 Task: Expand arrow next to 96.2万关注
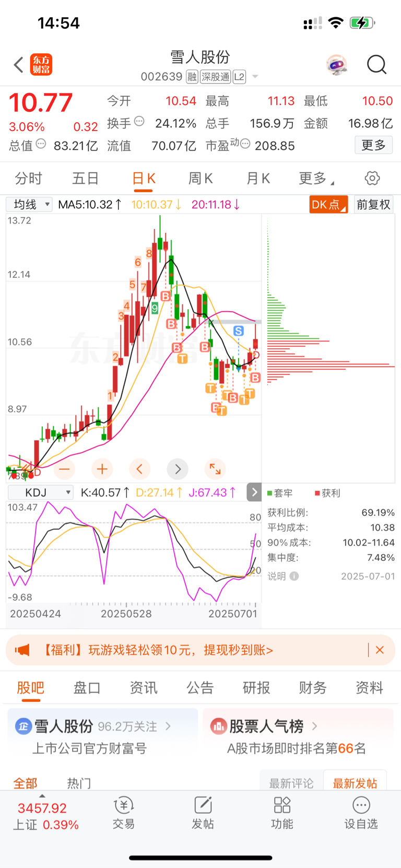(x=168, y=726)
